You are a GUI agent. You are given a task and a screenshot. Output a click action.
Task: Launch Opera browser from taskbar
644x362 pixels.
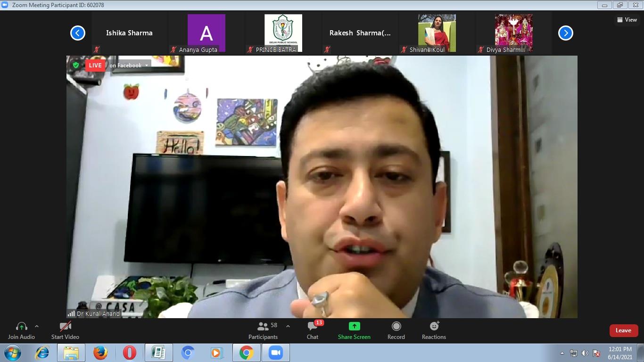click(129, 353)
